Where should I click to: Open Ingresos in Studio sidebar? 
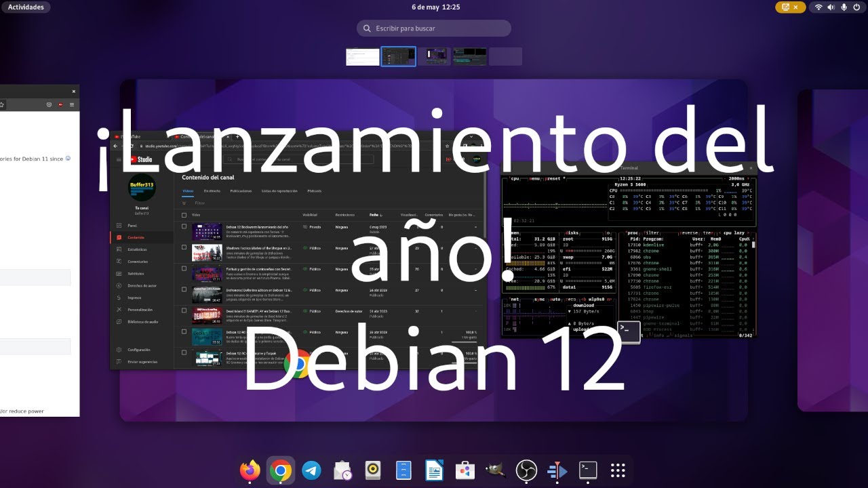click(142, 298)
